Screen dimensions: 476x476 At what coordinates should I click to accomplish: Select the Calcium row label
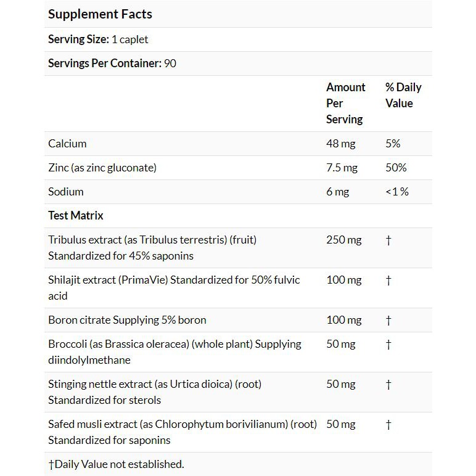67,144
